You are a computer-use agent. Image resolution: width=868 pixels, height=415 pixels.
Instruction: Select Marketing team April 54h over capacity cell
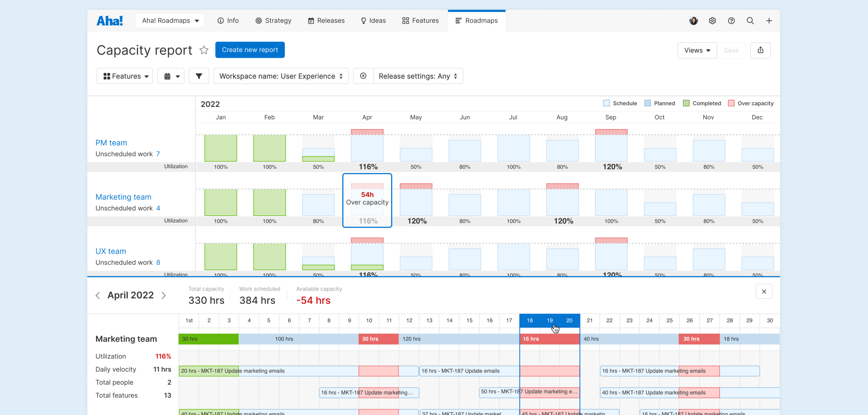367,200
